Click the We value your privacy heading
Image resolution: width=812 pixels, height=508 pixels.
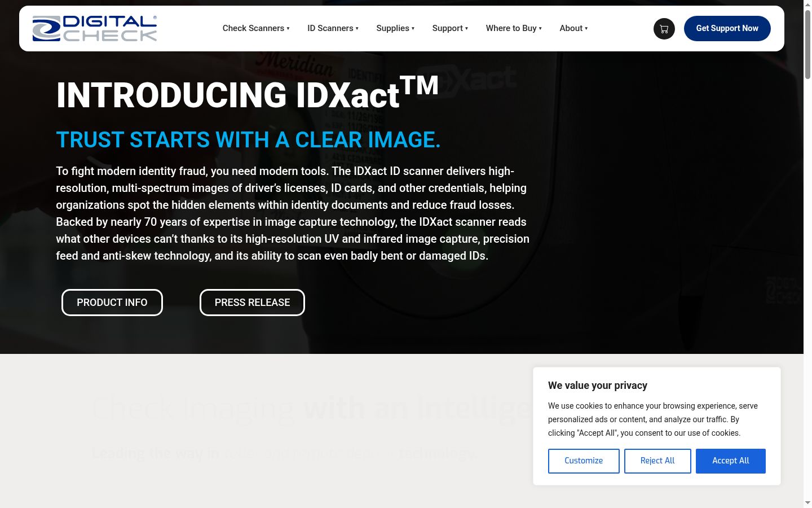(598, 386)
